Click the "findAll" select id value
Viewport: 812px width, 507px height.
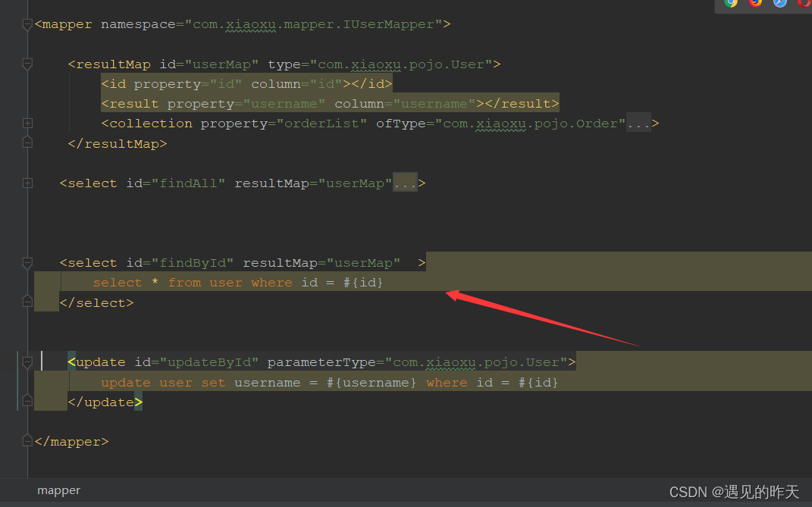point(189,183)
